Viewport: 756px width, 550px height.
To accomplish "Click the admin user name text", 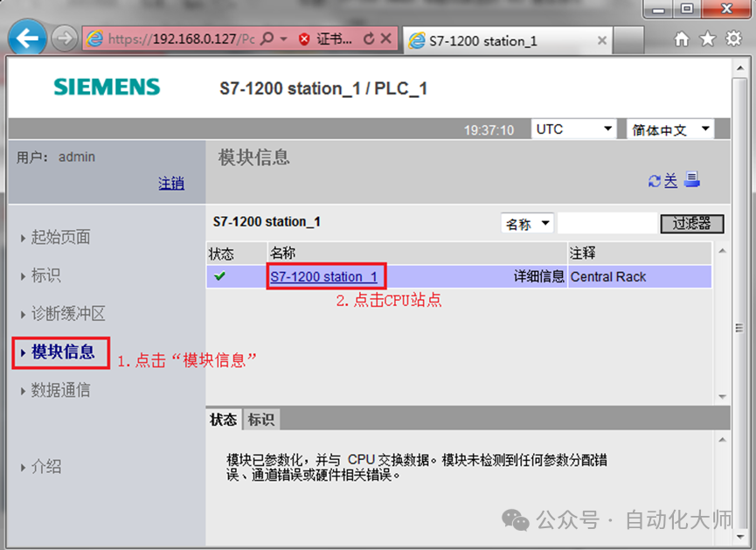I will [x=77, y=157].
